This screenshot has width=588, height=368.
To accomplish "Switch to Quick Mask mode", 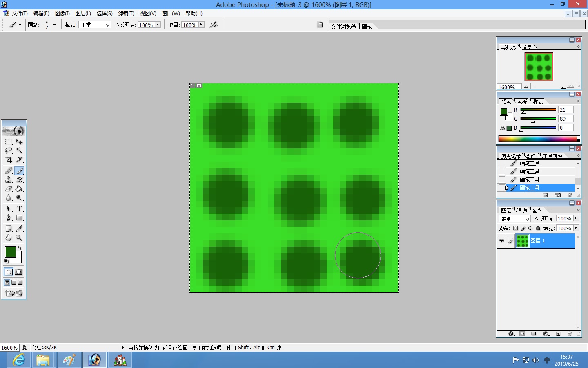I will click(x=19, y=272).
